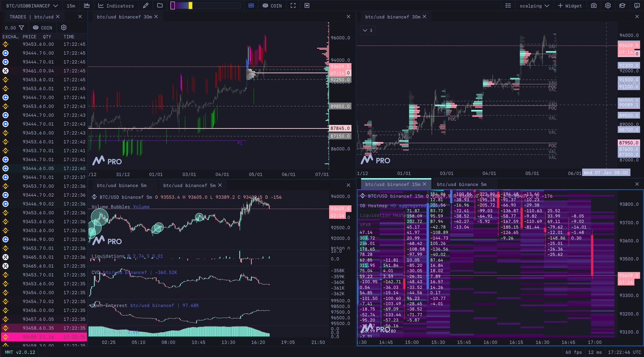Select btc/usd binancef 15m heatmap tab

click(392, 184)
